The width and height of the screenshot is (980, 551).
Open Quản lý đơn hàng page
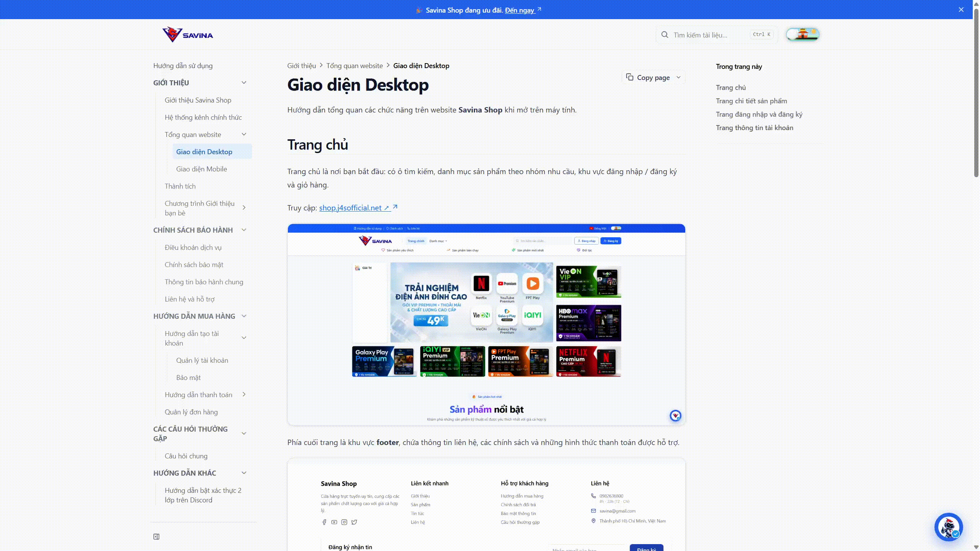pyautogui.click(x=191, y=412)
